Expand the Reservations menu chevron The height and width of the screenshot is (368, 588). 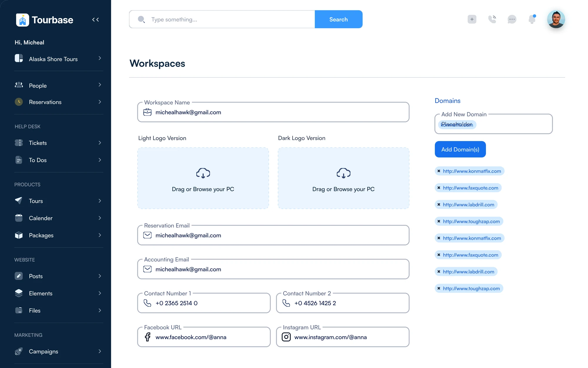click(100, 102)
